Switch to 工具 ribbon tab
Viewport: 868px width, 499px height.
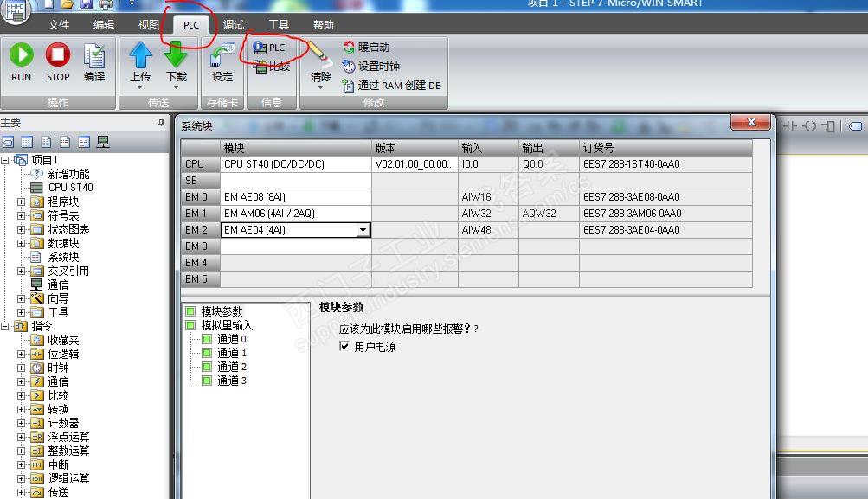tap(279, 25)
